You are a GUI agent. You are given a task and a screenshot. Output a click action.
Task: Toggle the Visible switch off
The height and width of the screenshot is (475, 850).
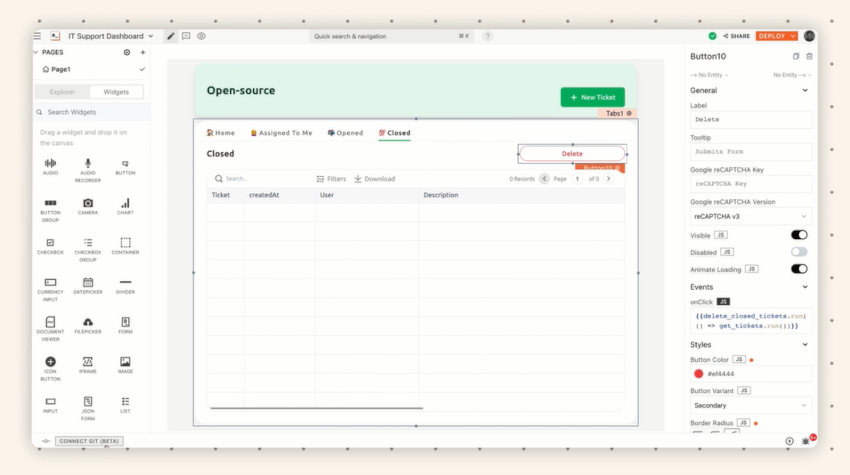tap(799, 235)
